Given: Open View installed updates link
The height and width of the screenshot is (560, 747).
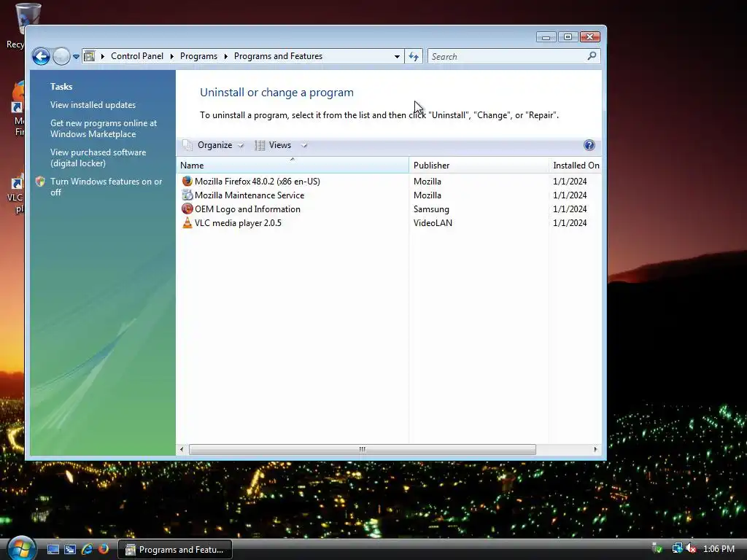Looking at the screenshot, I should click(x=93, y=105).
